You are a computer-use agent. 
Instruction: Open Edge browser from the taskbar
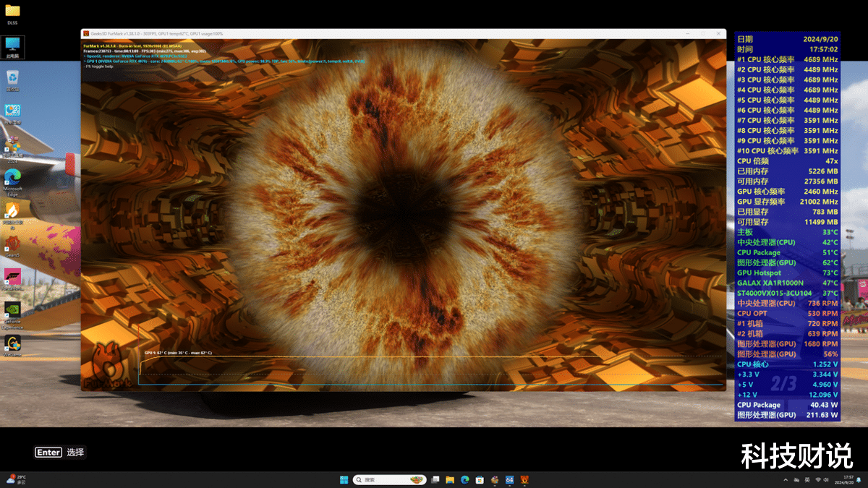click(x=465, y=479)
